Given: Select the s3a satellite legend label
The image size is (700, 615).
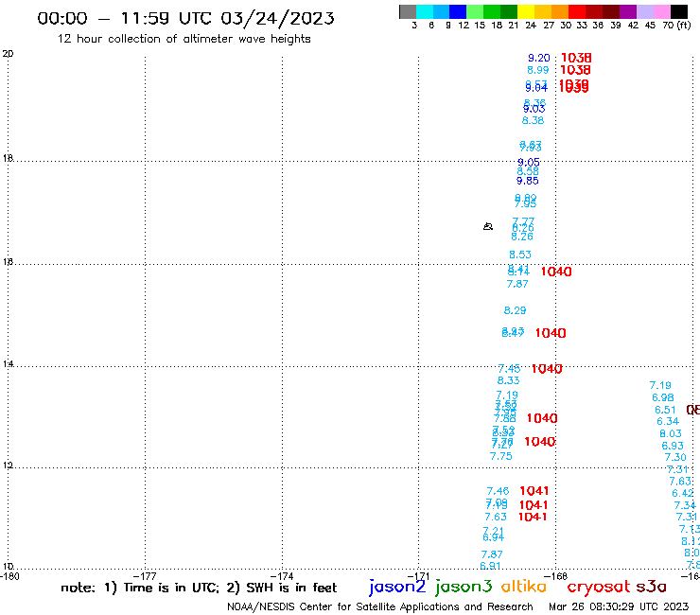Looking at the screenshot, I should click(x=651, y=587).
